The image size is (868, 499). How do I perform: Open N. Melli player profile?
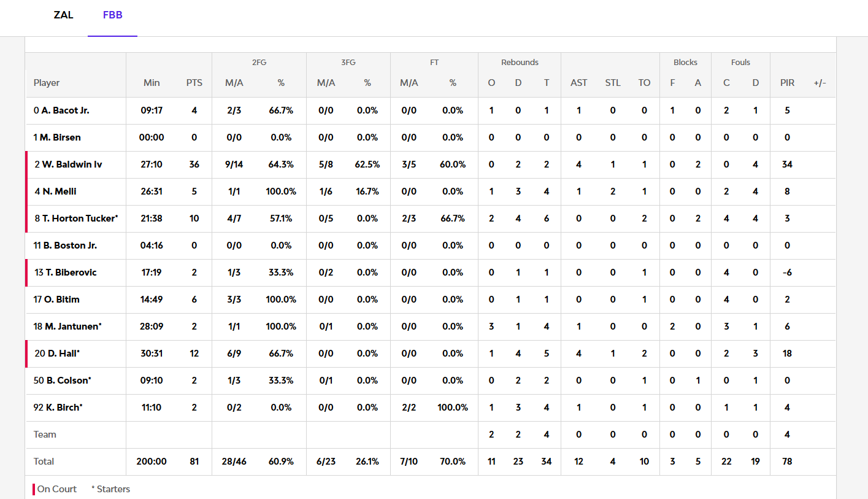tap(59, 191)
